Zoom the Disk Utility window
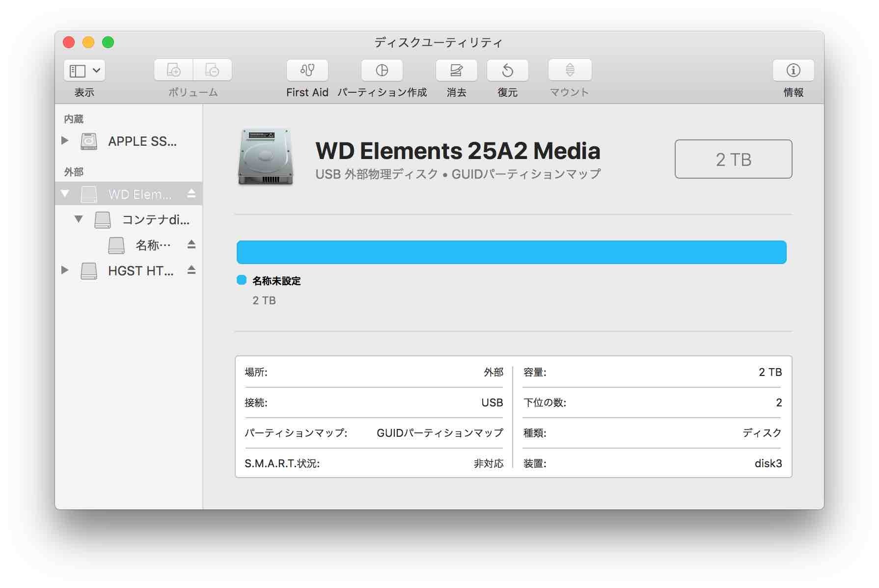The width and height of the screenshot is (879, 588). (108, 43)
